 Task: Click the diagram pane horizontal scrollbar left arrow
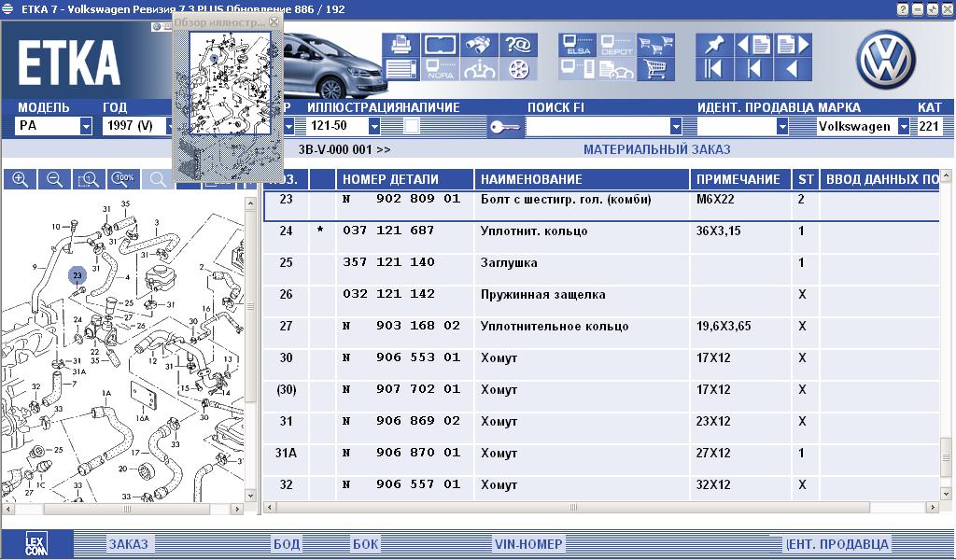click(x=8, y=509)
